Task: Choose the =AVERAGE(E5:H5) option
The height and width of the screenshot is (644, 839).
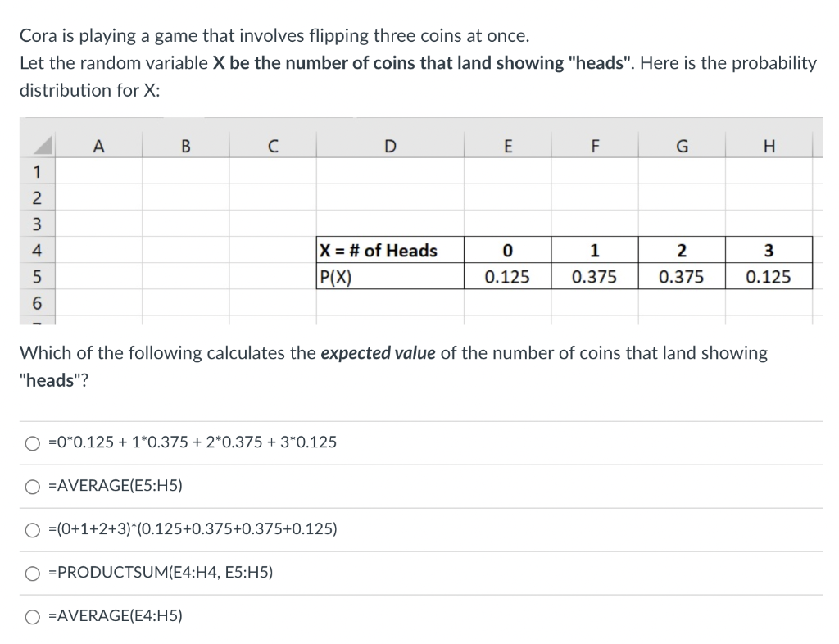Action: 33,487
